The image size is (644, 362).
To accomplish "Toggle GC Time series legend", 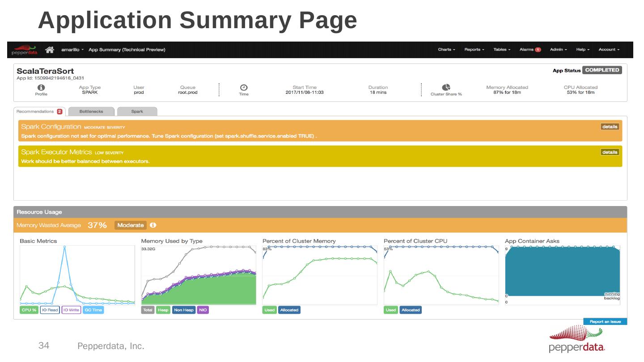I will click(x=93, y=310).
